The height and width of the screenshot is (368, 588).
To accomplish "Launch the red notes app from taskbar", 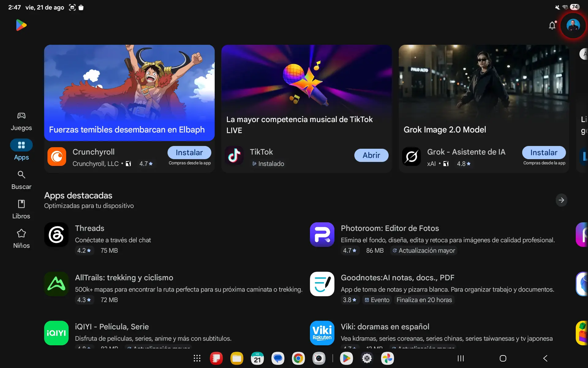I will [x=216, y=358].
